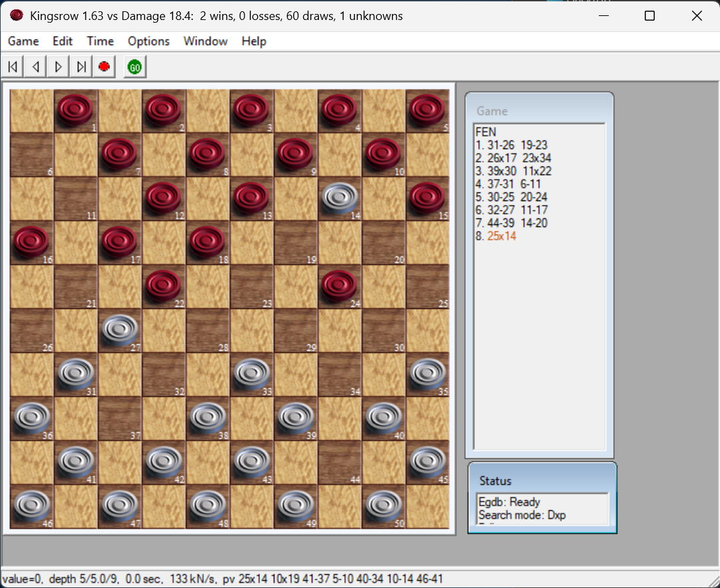Click move 14-20 in the game list
Viewport: 720px width, 588px height.
[534, 223]
